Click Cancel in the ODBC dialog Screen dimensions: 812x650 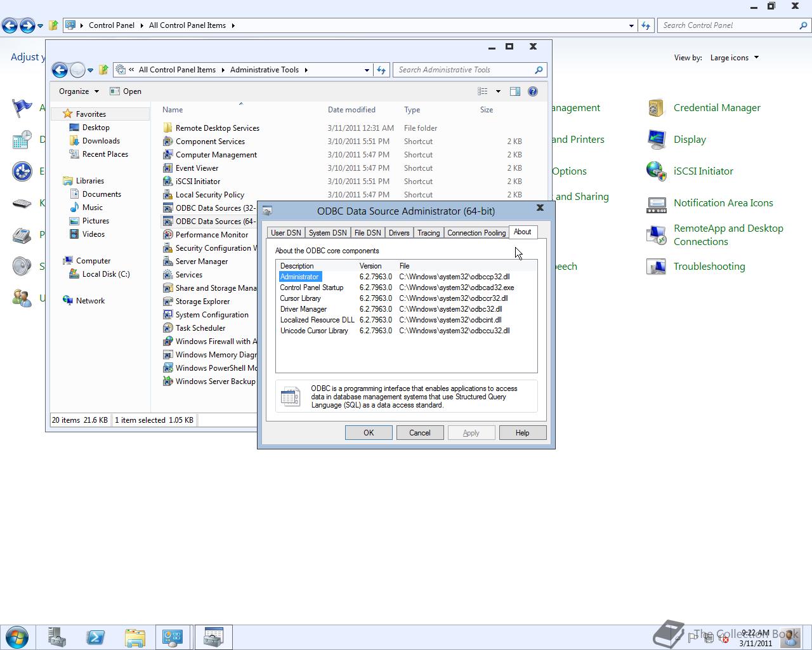[x=419, y=433]
